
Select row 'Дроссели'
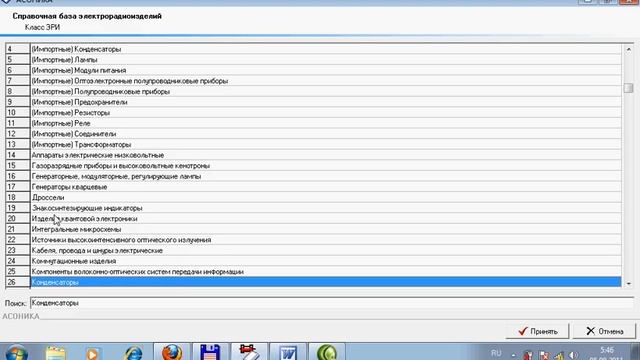(326, 198)
